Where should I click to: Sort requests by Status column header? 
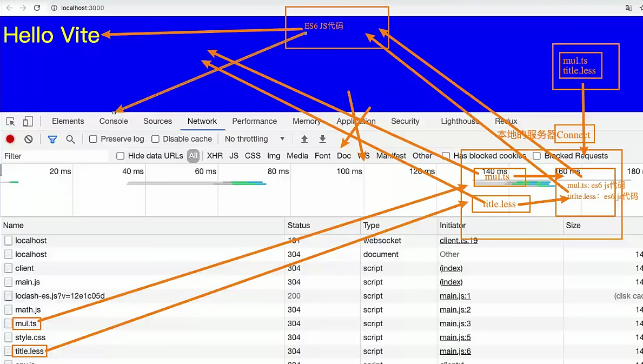tap(299, 225)
